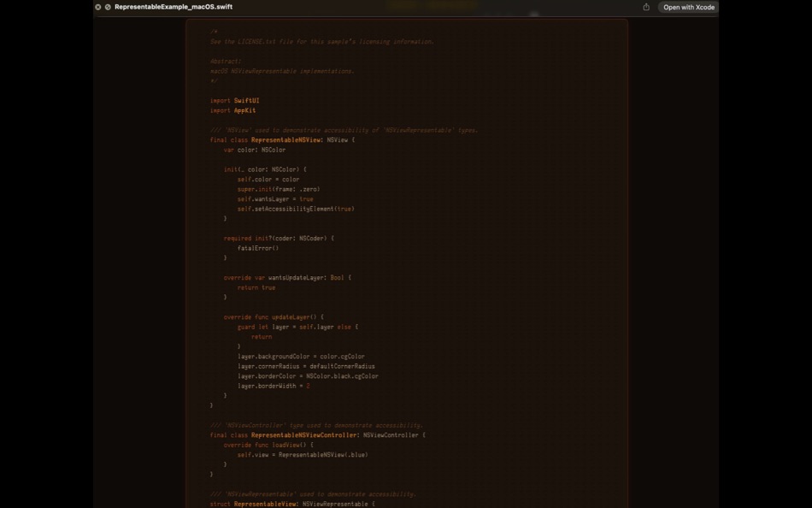Click the close icon in the preview title bar
The width and height of the screenshot is (812, 508).
pos(97,7)
